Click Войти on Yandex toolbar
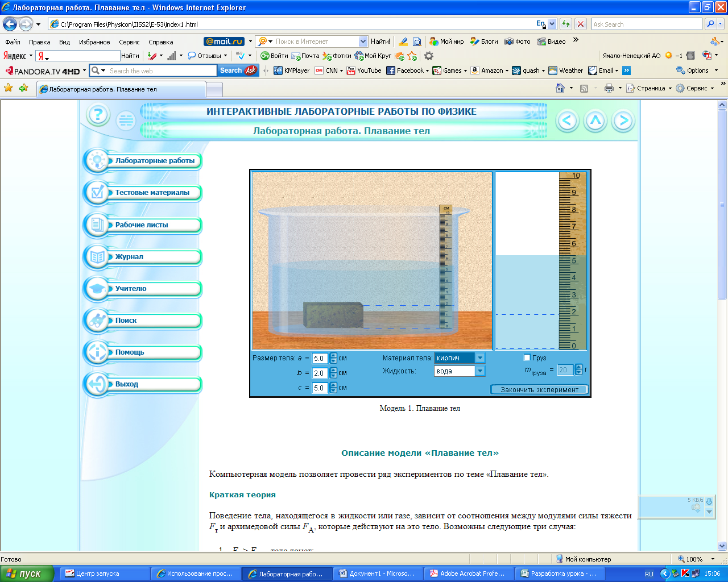 pos(274,56)
